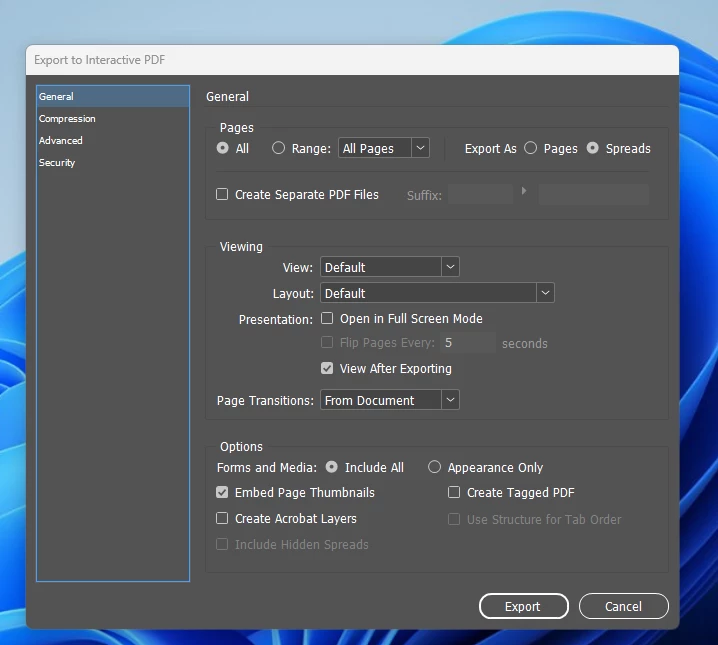Open the View dropdown

tap(390, 267)
